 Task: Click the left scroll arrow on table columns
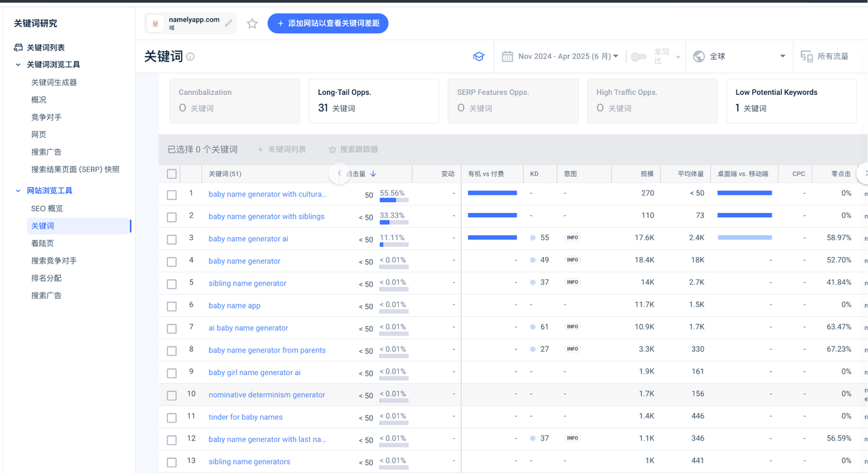pyautogui.click(x=339, y=174)
